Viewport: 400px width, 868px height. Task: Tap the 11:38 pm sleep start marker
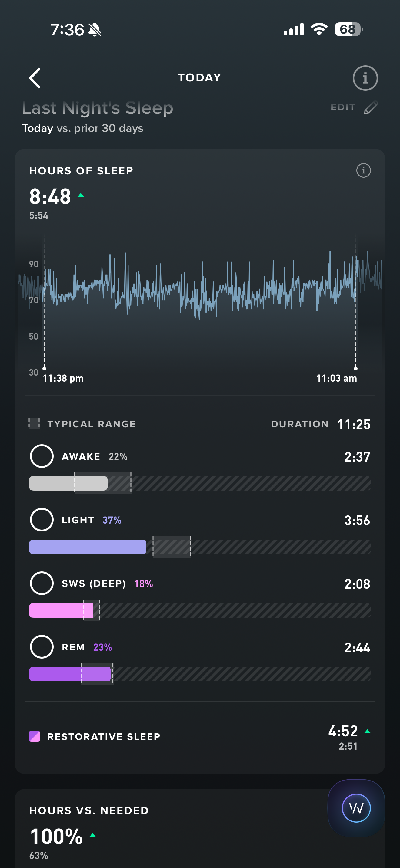(45, 369)
